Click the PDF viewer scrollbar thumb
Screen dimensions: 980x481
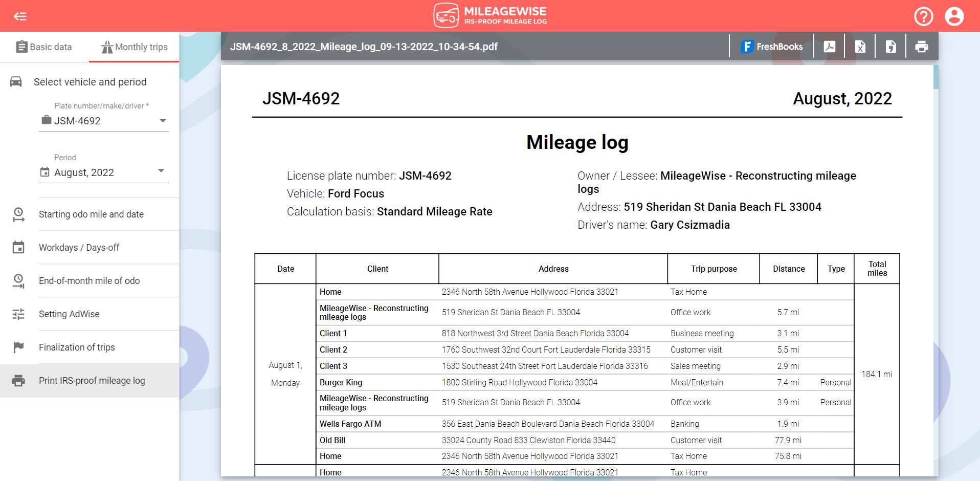coord(936,77)
